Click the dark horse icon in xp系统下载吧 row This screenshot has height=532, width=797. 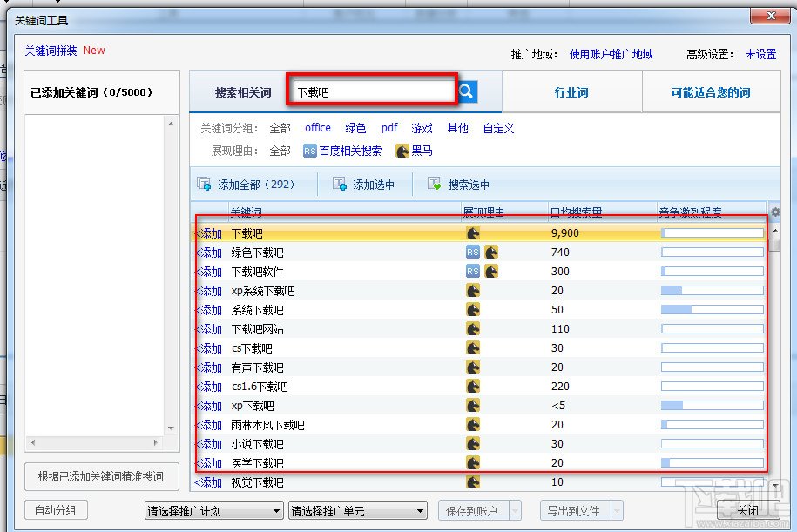tap(473, 291)
